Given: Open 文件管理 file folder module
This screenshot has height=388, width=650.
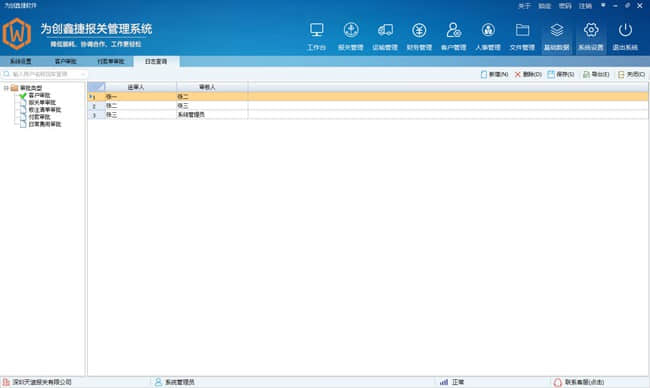Looking at the screenshot, I should click(x=522, y=36).
